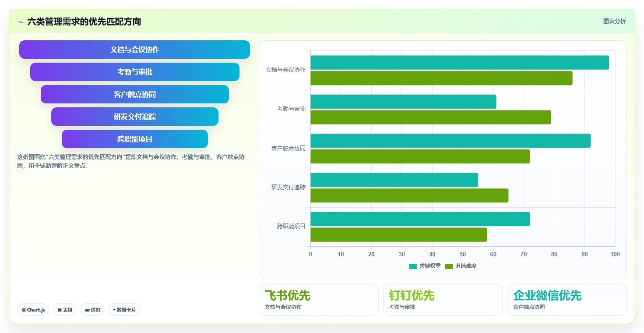Screen dimensions: 644x333
Task: Click 客户触点协同 teal 关键权重 bar
Action: click(450, 141)
